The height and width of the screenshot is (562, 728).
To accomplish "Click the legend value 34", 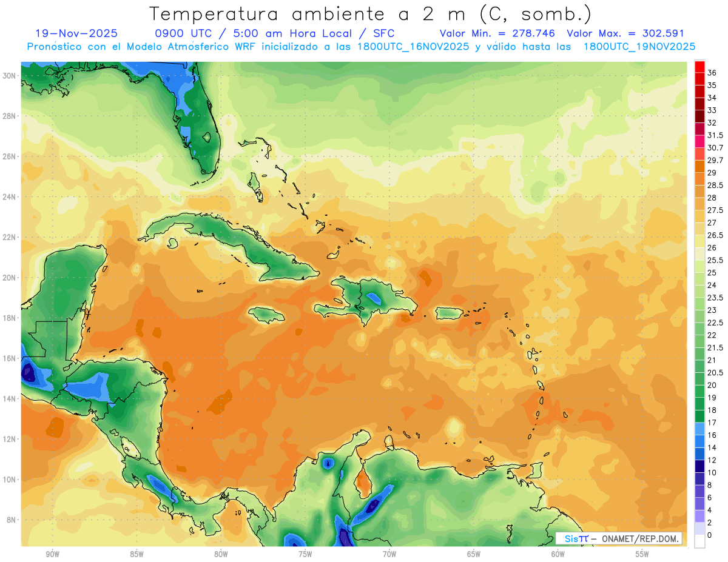I will pyautogui.click(x=712, y=98).
